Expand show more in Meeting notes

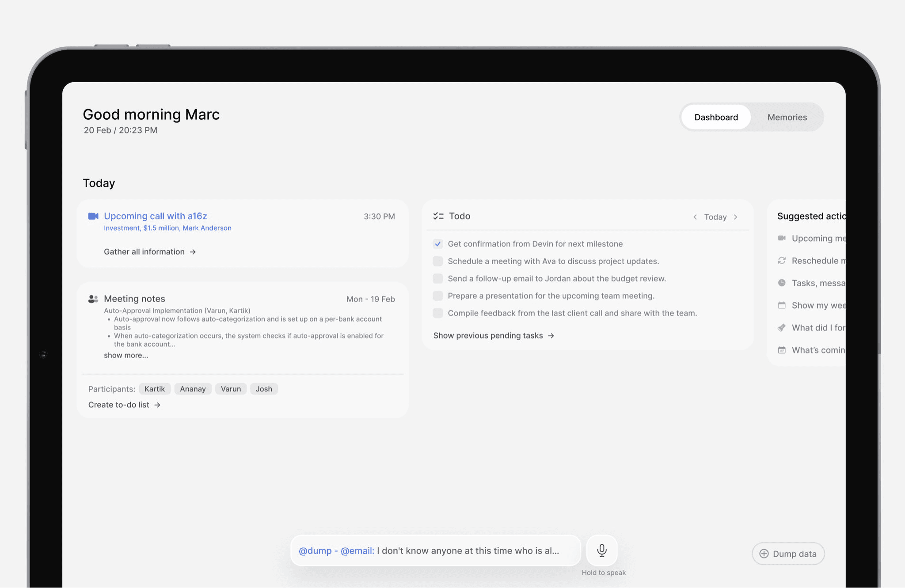pyautogui.click(x=126, y=355)
